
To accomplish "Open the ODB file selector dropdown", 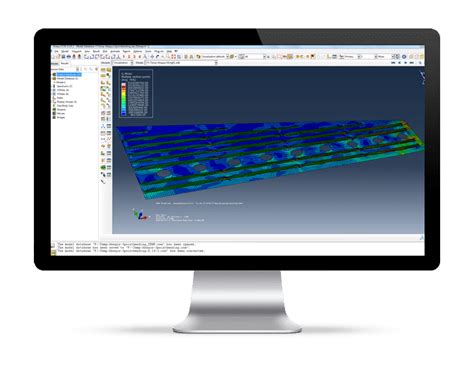I will pos(181,63).
